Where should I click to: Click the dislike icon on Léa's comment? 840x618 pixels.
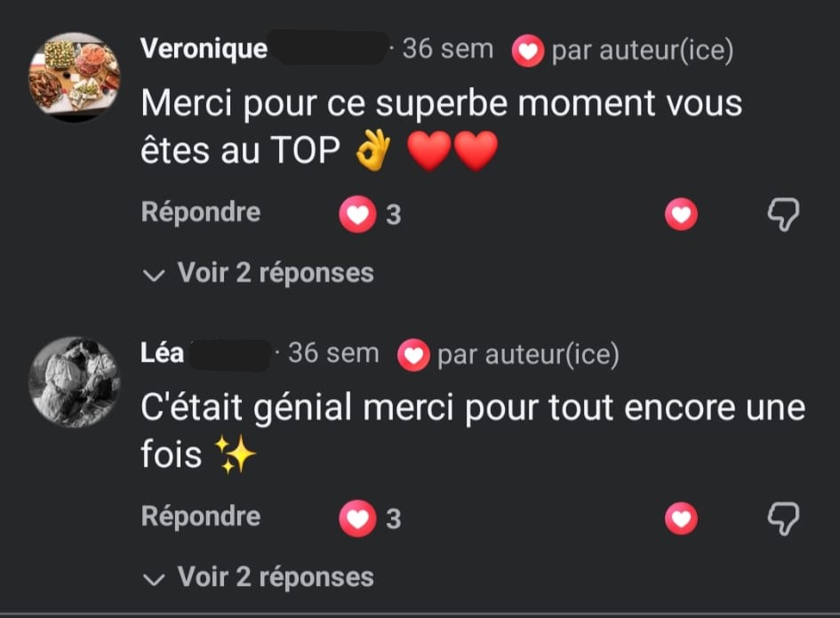coord(783,518)
